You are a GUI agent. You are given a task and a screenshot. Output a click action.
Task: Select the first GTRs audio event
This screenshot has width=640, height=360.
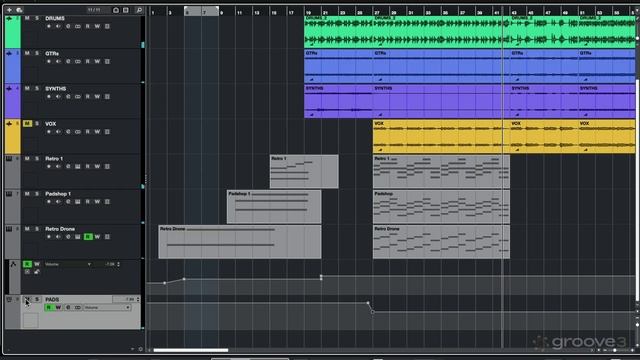tap(338, 66)
